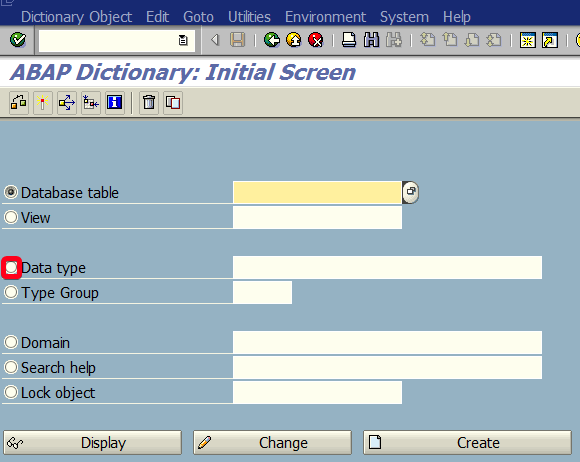
Task: Click the blue information icon
Action: click(x=114, y=102)
